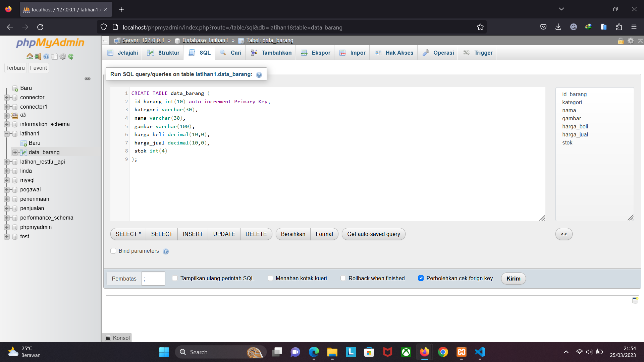Open preferences gear at top right
The width and height of the screenshot is (644, 362).
tap(631, 40)
